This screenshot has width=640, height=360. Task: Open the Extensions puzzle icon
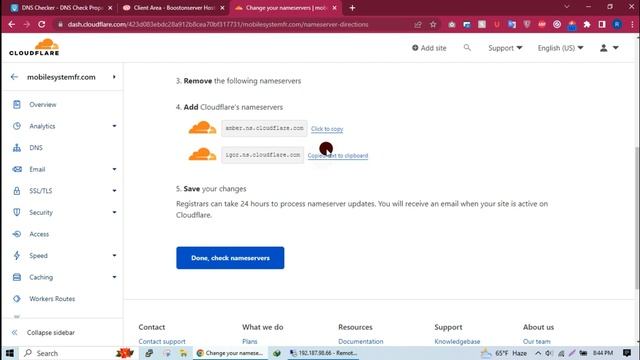click(587, 24)
